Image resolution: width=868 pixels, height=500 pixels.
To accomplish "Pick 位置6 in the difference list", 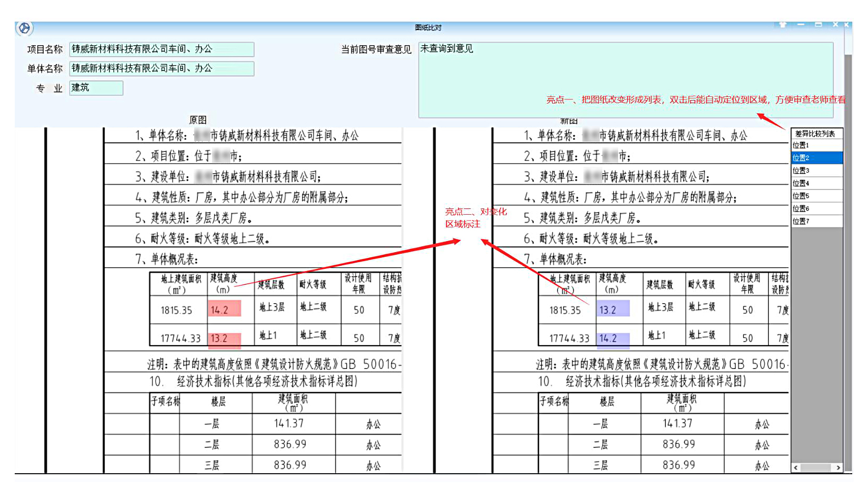I will click(816, 208).
